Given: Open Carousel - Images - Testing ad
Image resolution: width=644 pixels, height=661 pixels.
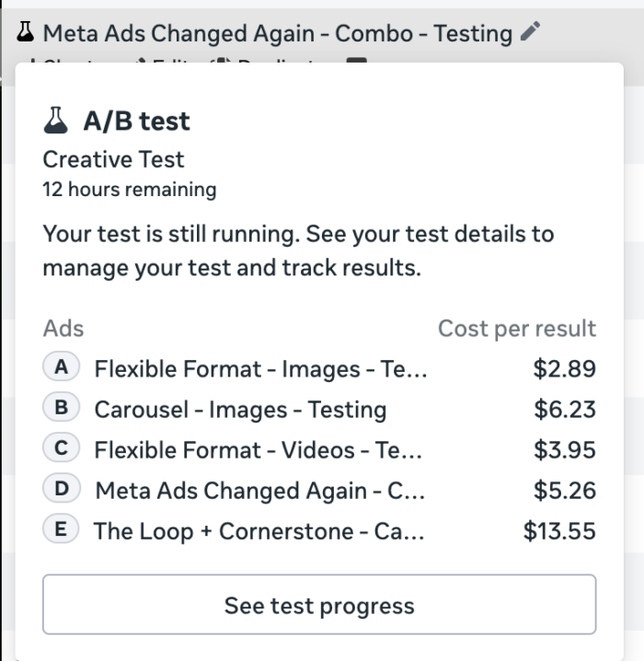Looking at the screenshot, I should coord(240,410).
